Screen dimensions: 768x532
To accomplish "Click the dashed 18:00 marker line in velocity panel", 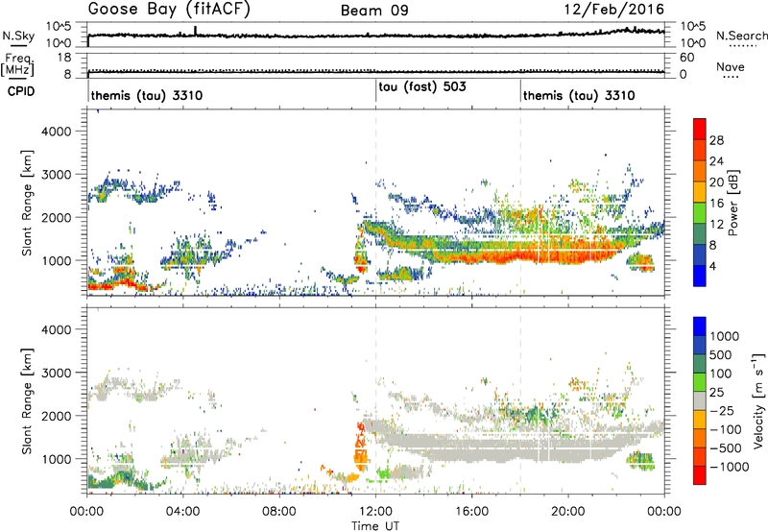I will 520,399.
